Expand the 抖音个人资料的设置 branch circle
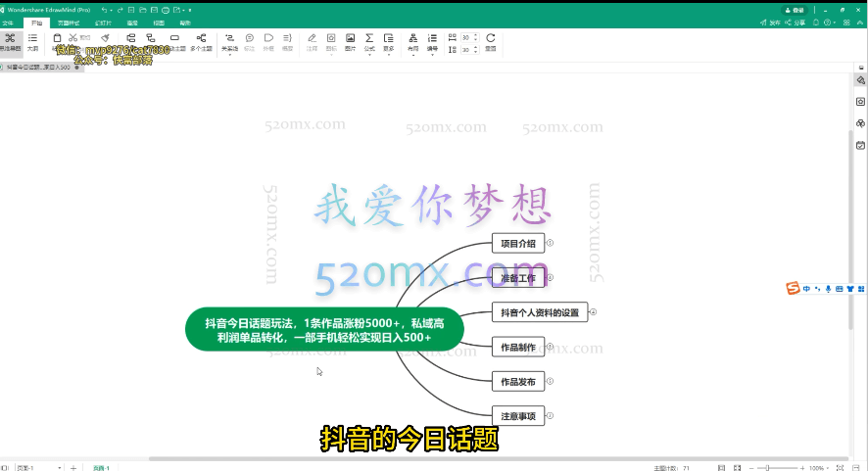This screenshot has width=868, height=471. tap(593, 312)
